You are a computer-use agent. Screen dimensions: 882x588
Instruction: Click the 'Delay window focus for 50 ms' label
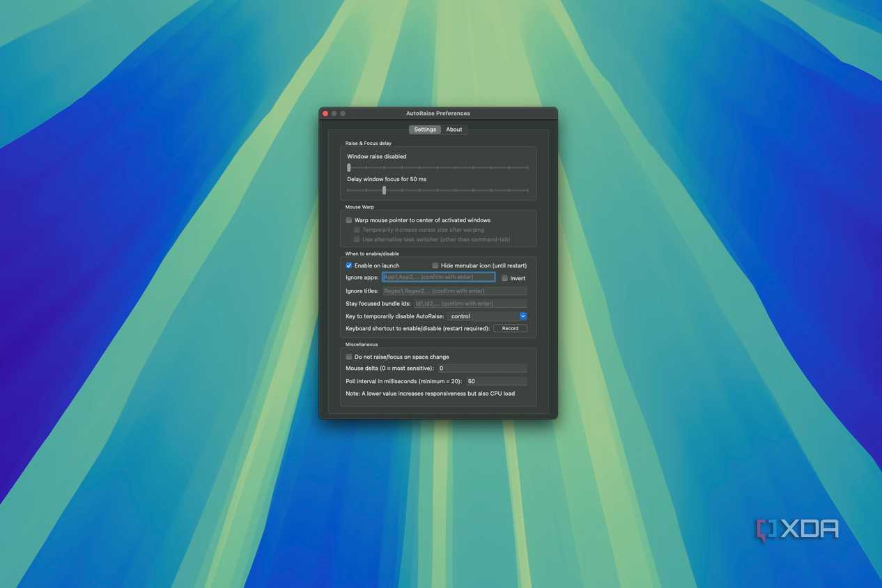tap(387, 179)
